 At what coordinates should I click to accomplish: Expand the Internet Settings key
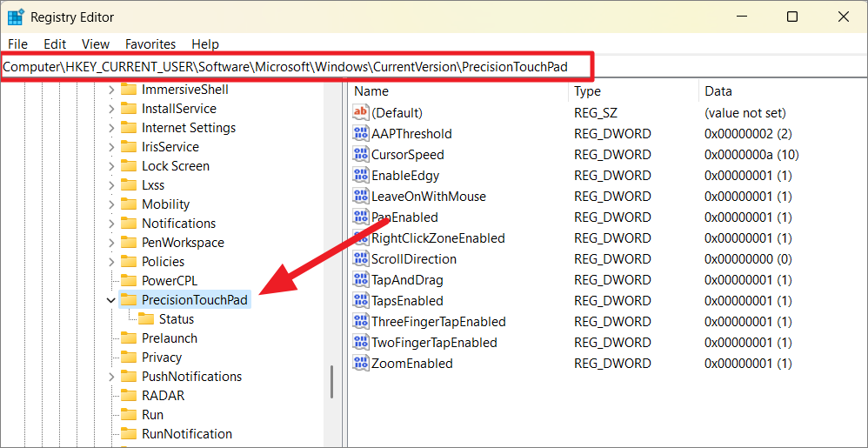[110, 128]
